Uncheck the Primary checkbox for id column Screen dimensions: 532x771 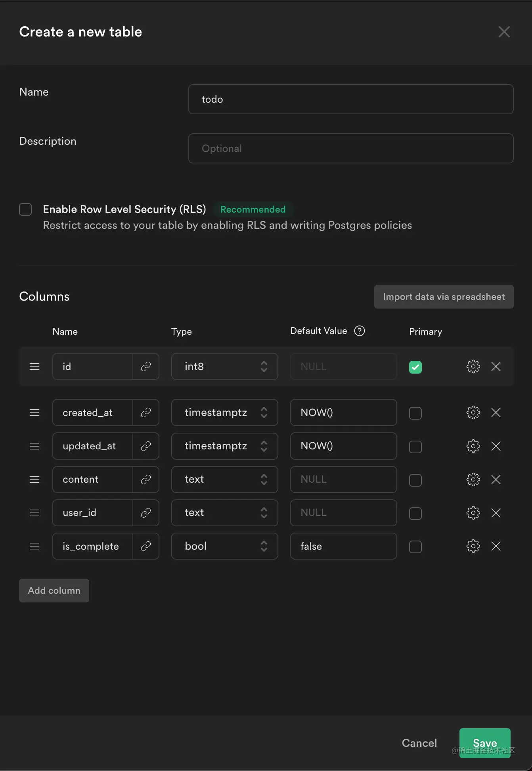pos(415,367)
